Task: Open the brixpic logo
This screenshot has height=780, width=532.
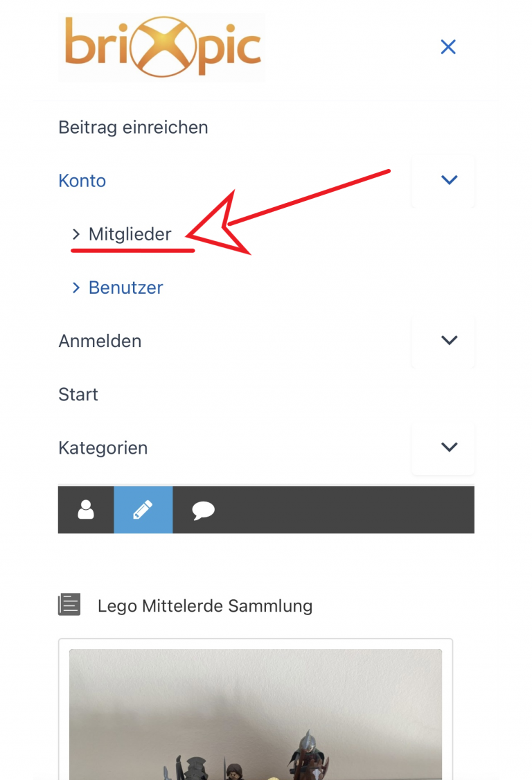Action: point(161,46)
